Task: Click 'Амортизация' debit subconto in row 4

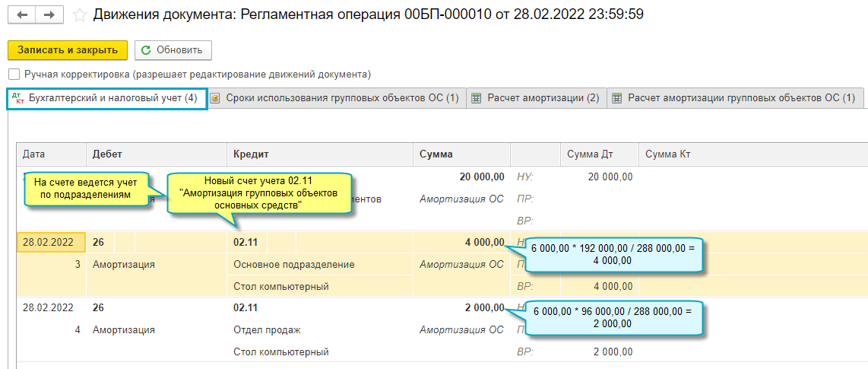Action: pyautogui.click(x=123, y=329)
